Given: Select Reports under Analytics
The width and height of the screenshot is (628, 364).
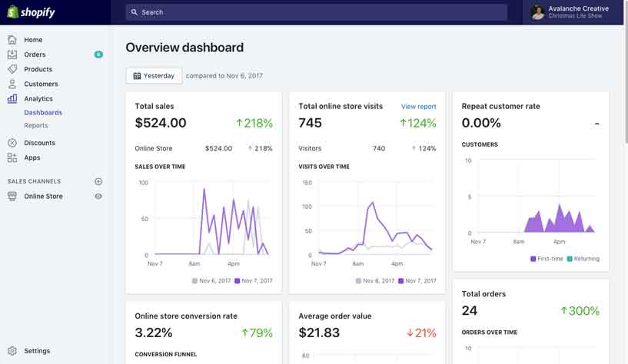Looking at the screenshot, I should coord(36,125).
